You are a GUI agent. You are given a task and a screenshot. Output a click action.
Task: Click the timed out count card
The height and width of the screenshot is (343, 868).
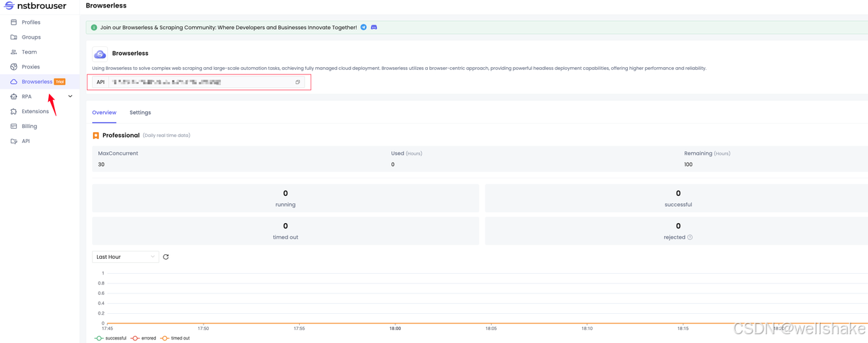285,231
